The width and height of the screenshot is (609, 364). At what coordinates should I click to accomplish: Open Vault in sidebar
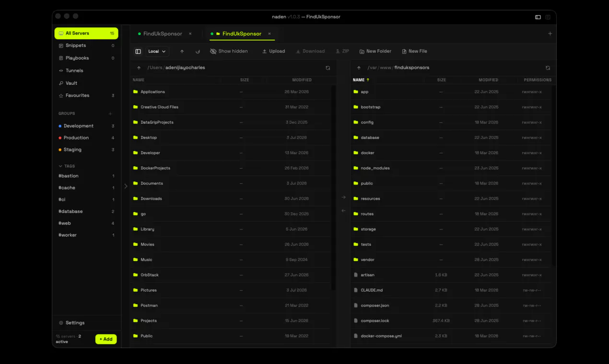tap(86, 83)
